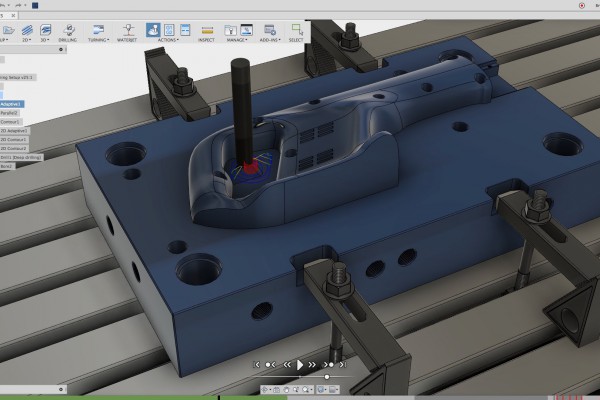
Task: Select the 2D Contour1 operation
Action: 14,139
